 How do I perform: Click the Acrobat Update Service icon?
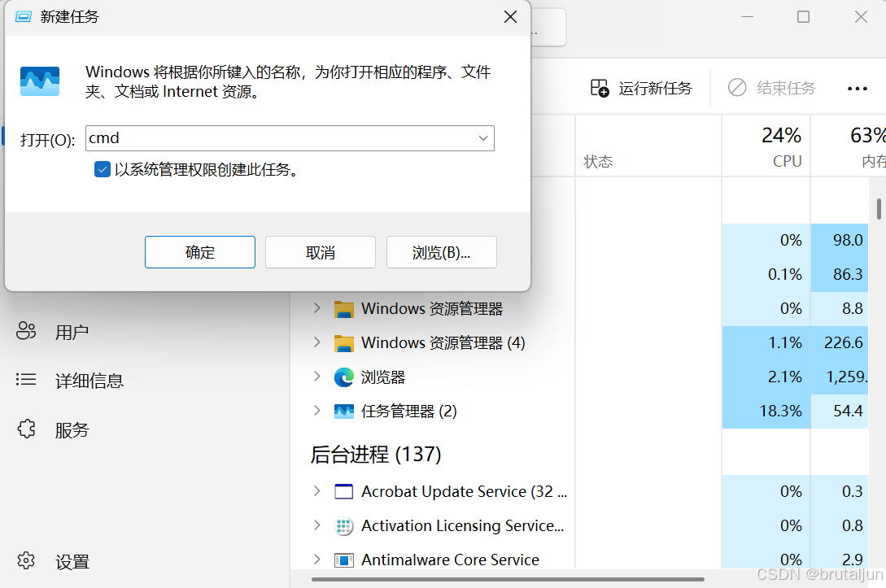click(x=343, y=491)
